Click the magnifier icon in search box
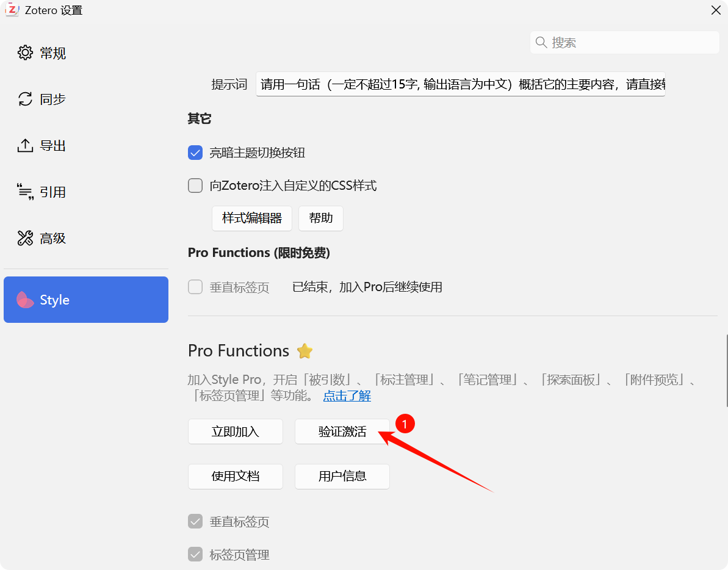Viewport: 728px width, 570px height. click(x=541, y=42)
